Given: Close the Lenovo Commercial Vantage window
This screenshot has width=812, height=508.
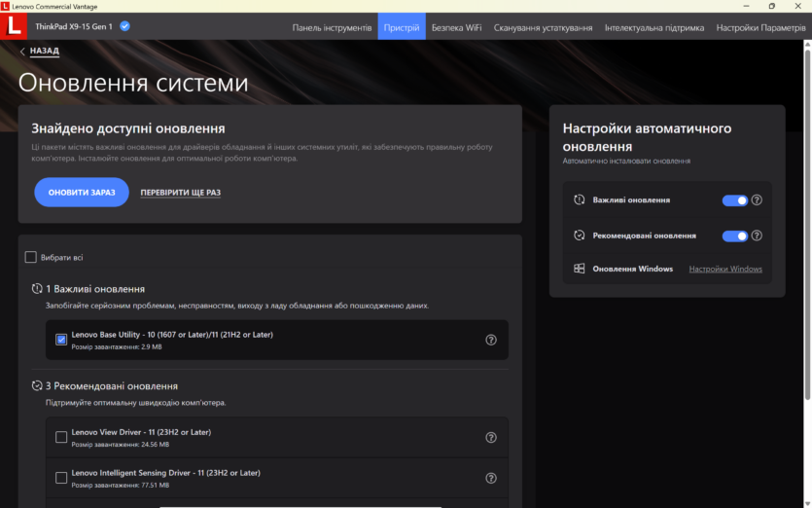Looking at the screenshot, I should [x=798, y=6].
